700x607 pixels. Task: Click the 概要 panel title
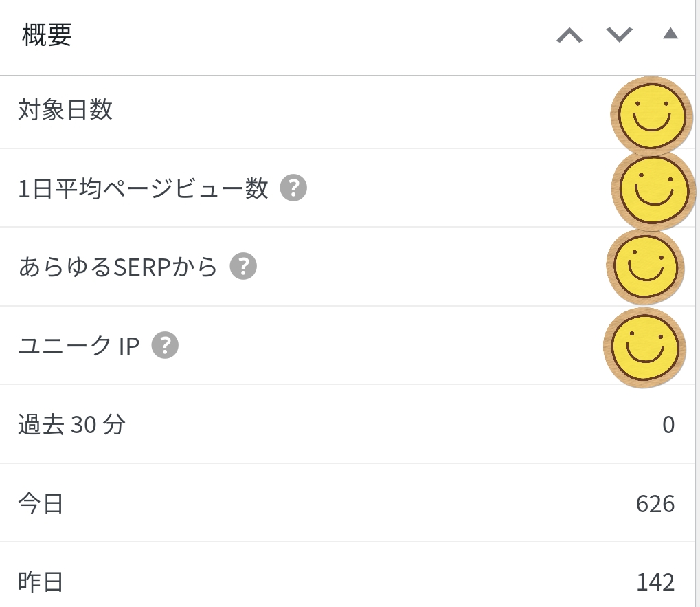point(47,35)
